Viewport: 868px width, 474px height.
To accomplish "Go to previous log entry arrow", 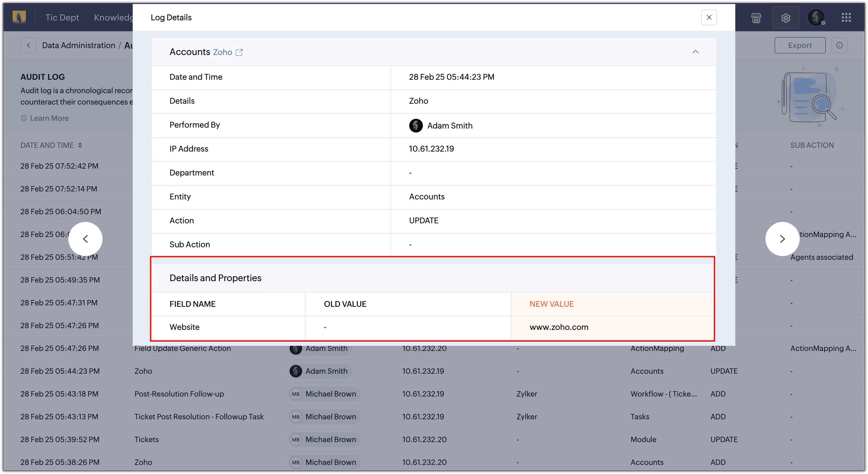I will [x=85, y=239].
